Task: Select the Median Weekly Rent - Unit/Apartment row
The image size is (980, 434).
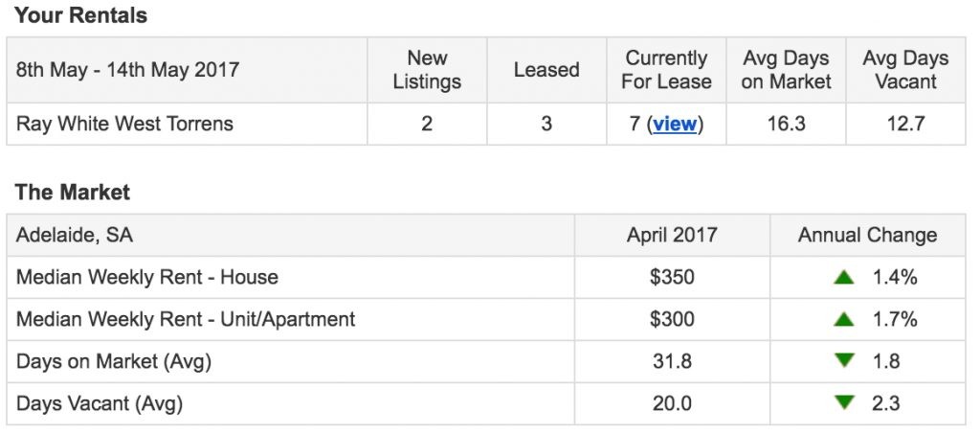Action: 486,320
